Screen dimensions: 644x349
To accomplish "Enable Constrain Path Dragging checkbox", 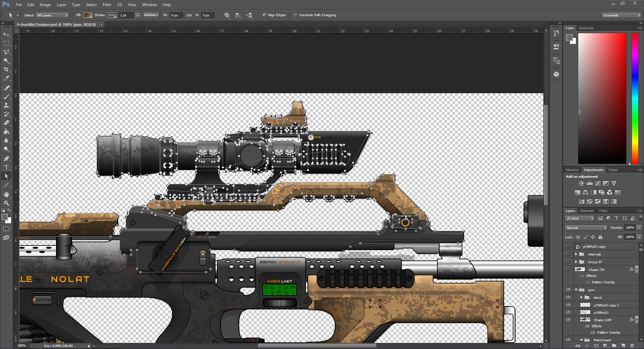I will click(x=295, y=15).
